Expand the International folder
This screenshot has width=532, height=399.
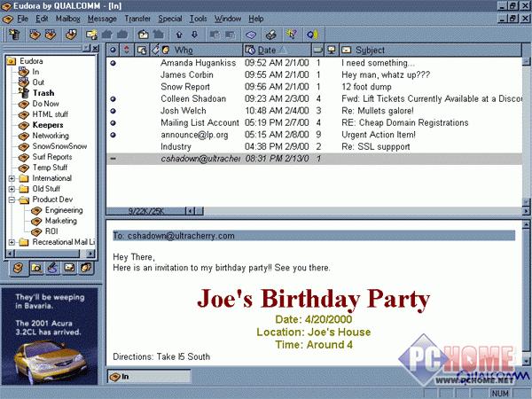[x=12, y=178]
